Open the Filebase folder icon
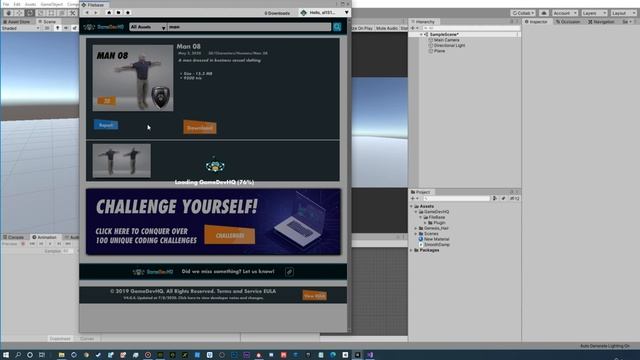 118,13
